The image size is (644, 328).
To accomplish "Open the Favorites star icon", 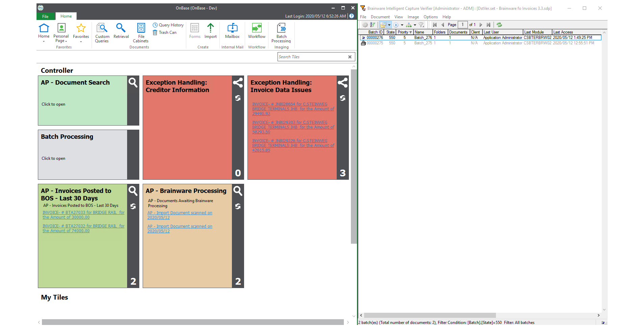I will [81, 28].
